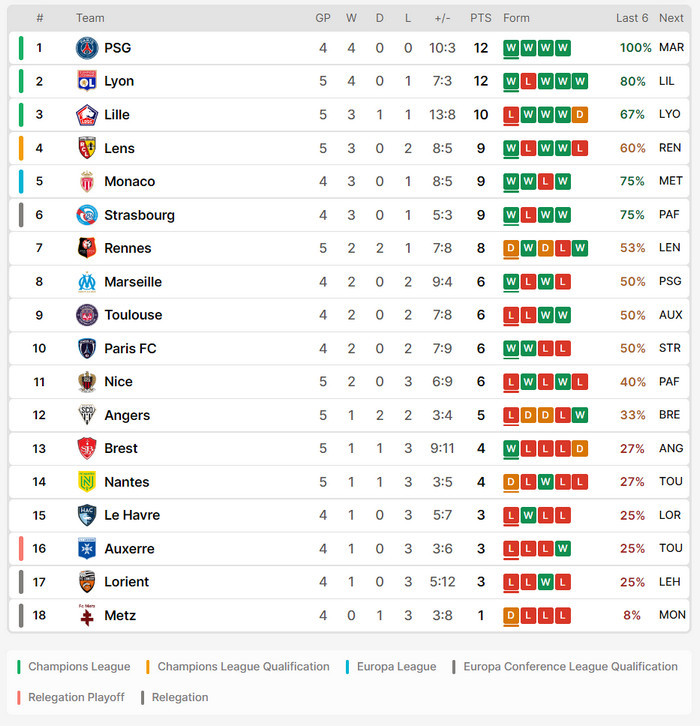This screenshot has height=726, width=700.
Task: Click PSG's first green W form badge
Action: (511, 48)
